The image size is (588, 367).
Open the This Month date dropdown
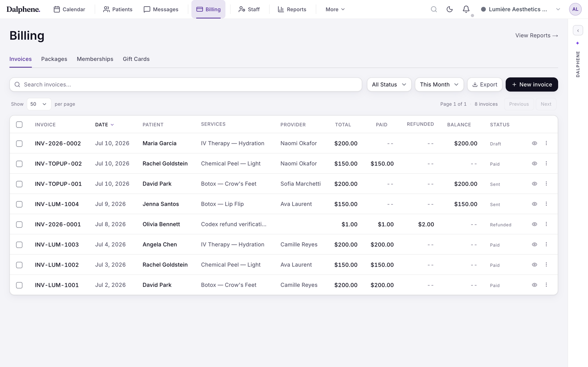tap(439, 84)
